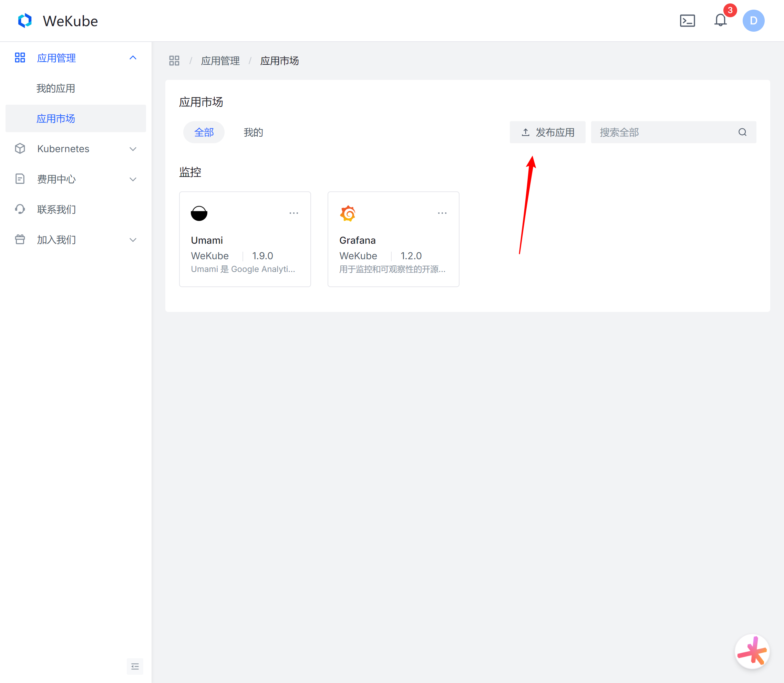The image size is (784, 683).
Task: Click the Grafana app logo
Action: coord(348,213)
